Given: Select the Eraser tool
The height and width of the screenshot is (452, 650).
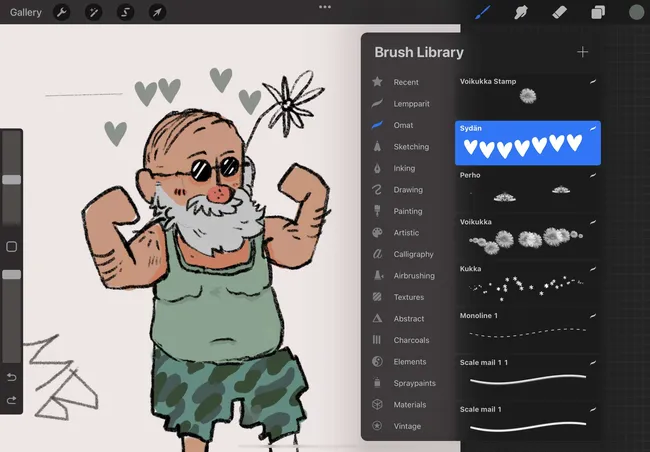Looking at the screenshot, I should pyautogui.click(x=559, y=12).
